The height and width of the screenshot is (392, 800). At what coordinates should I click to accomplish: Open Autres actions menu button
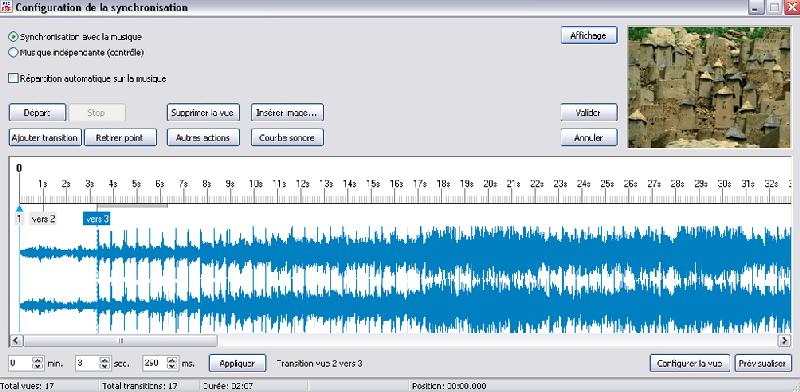[x=203, y=137]
